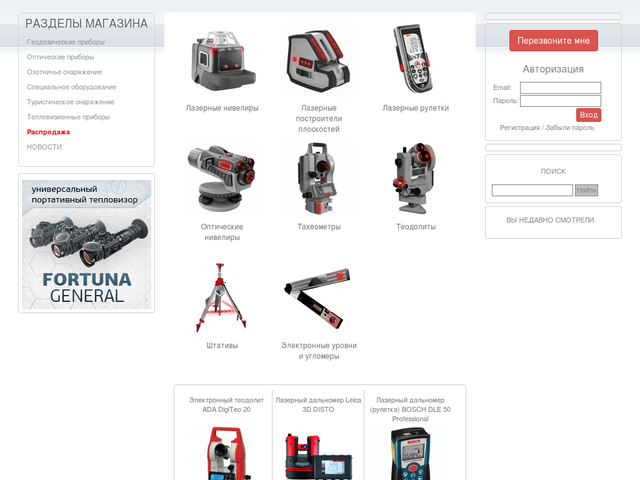
Task: Follow the Регистрация link
Action: click(x=520, y=128)
